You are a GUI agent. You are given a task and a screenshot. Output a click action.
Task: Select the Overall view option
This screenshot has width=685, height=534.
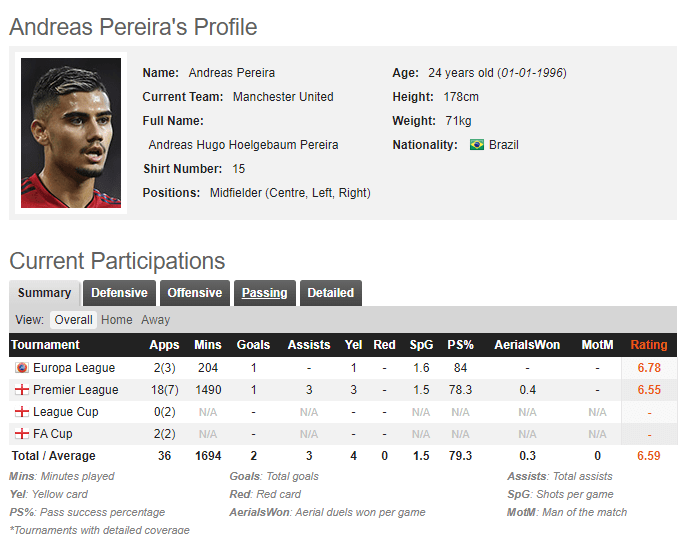point(73,320)
